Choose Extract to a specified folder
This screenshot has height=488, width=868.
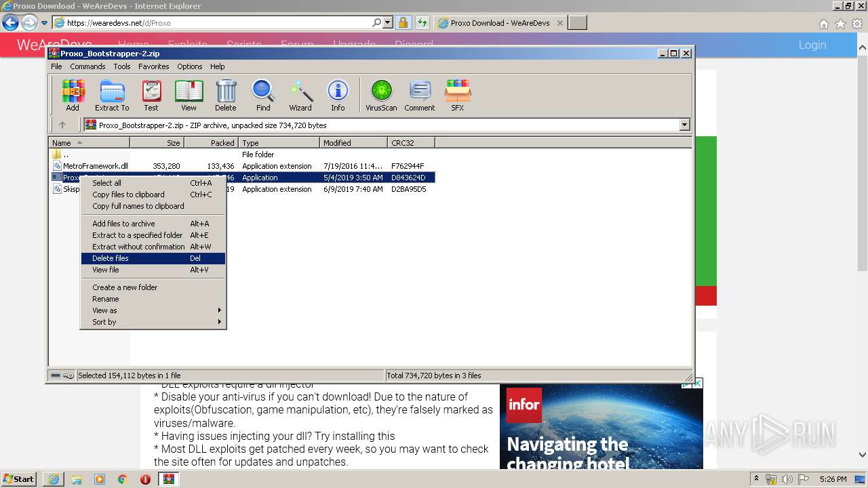(x=153, y=235)
